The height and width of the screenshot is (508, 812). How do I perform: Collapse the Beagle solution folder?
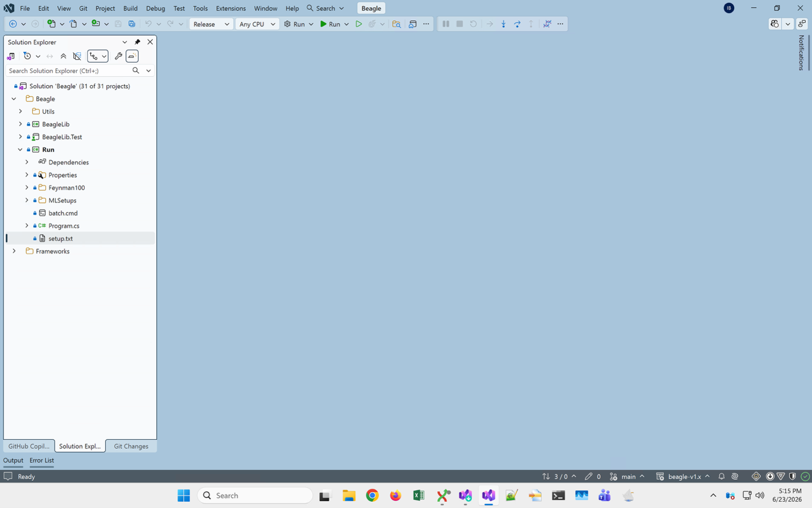coord(14,99)
